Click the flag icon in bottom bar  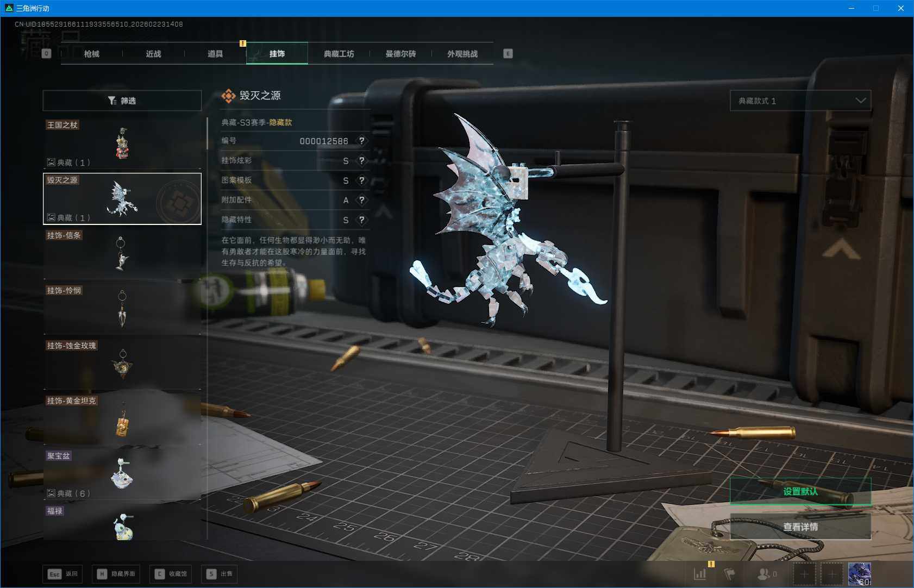(x=729, y=574)
